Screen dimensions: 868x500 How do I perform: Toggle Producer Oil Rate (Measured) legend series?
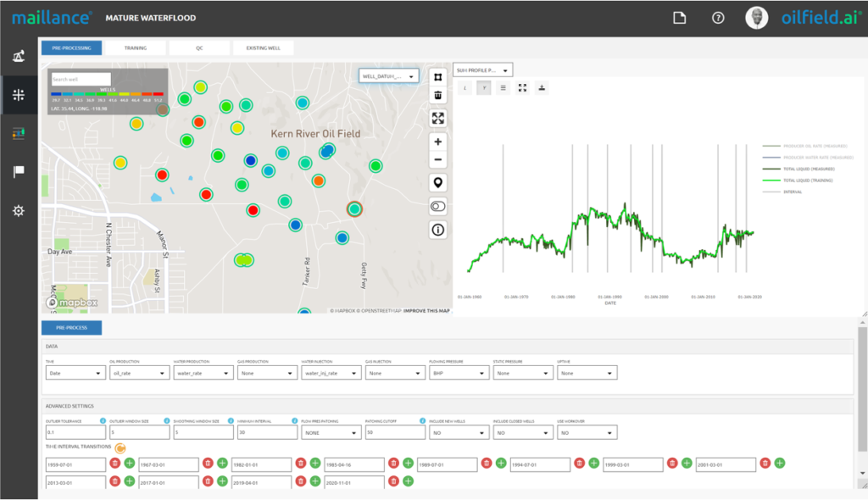pyautogui.click(x=805, y=146)
